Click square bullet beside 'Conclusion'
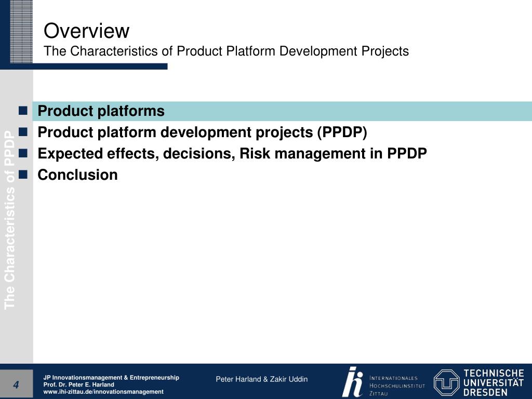 (x=23, y=175)
